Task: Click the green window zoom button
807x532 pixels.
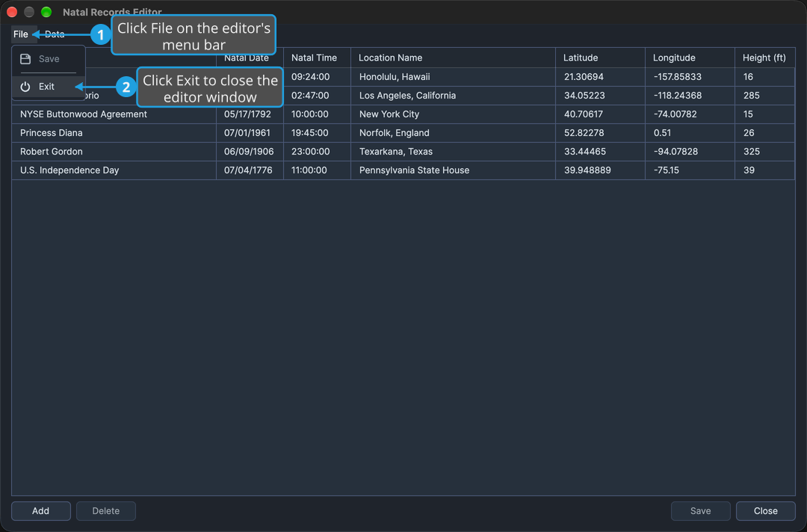Action: point(46,12)
